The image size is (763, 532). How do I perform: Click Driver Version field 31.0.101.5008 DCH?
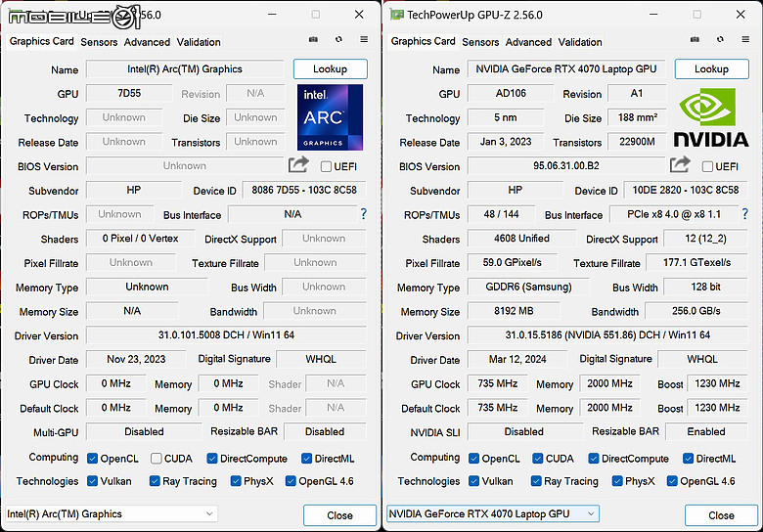point(226,335)
